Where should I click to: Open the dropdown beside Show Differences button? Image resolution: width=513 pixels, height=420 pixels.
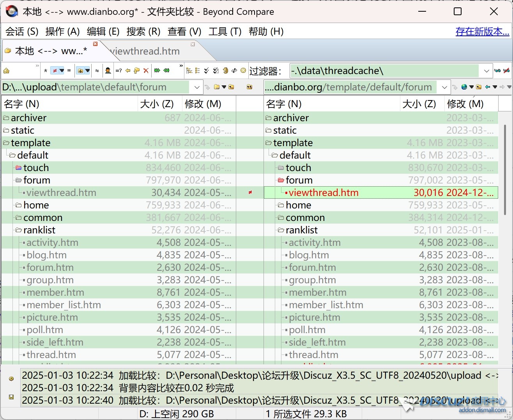[62, 71]
